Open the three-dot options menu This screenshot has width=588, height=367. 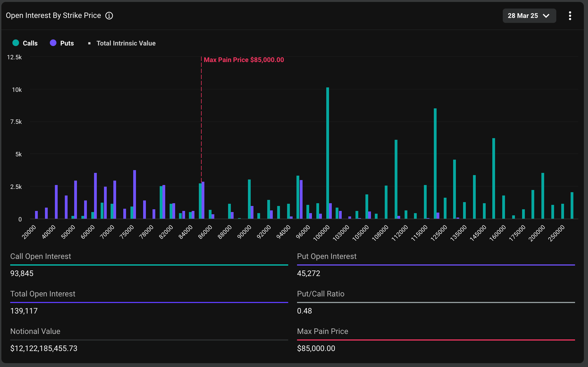570,16
